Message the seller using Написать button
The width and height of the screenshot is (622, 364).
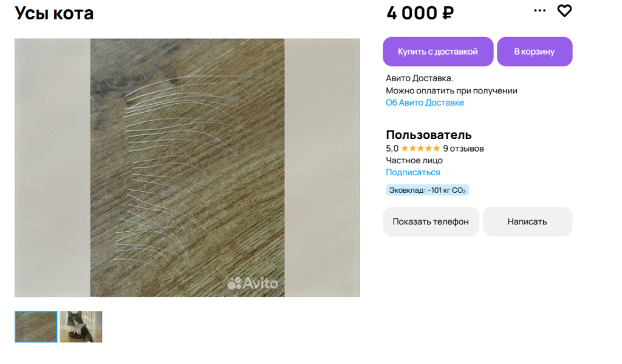coord(527,222)
